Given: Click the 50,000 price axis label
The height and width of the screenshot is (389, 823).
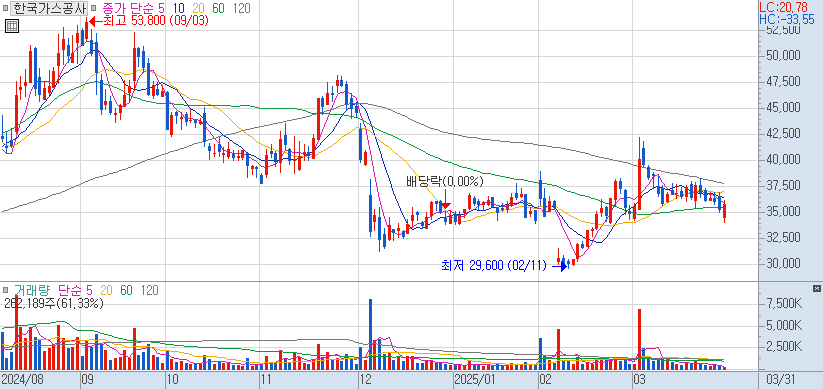Looking at the screenshot, I should [x=783, y=56].
